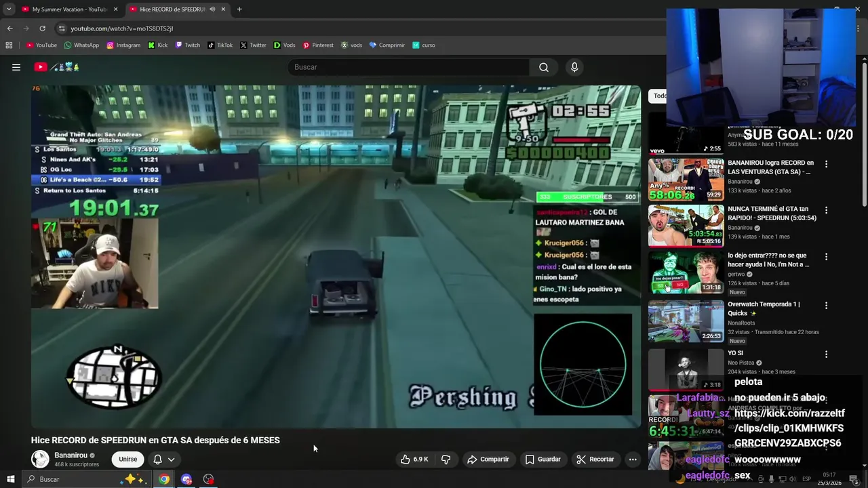Screen dimensions: 868x488
Task: Click NonaRoots channel name
Action: tap(741, 323)
